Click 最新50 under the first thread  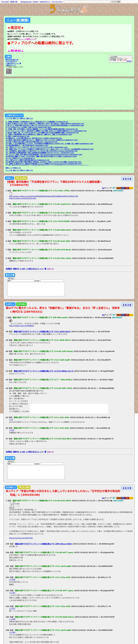tap(16, 269)
